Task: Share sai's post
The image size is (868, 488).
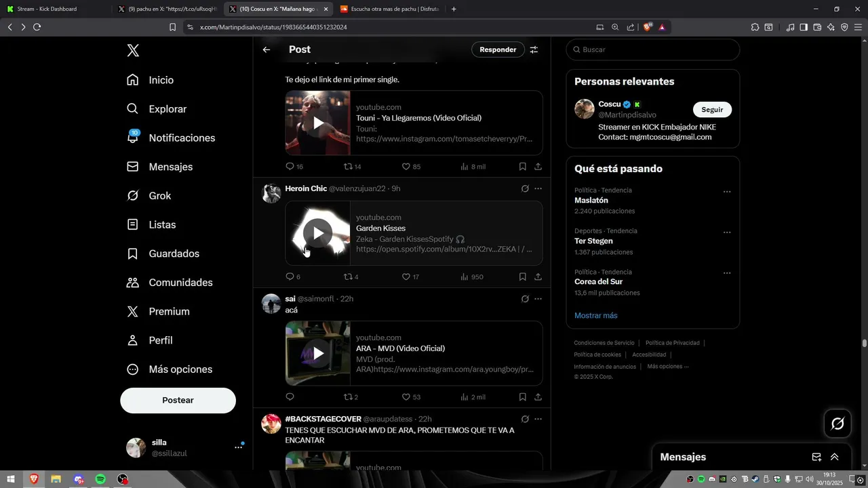Action: (x=538, y=397)
